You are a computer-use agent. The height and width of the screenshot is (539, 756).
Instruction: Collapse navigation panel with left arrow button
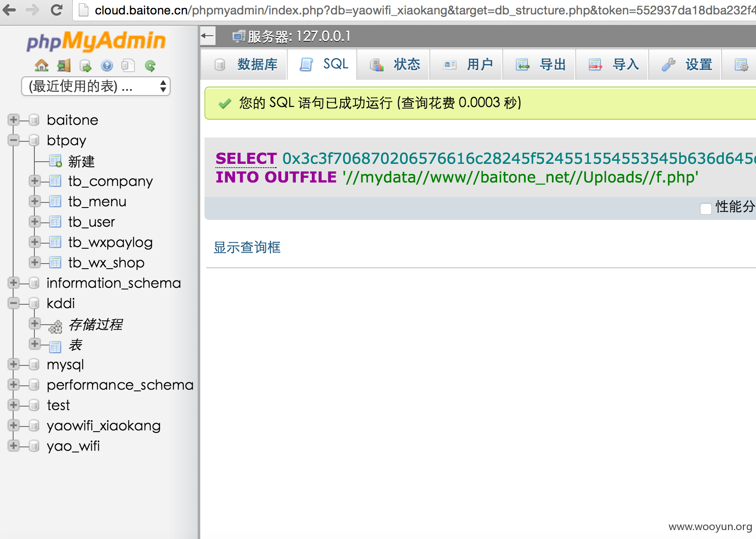pos(208,36)
